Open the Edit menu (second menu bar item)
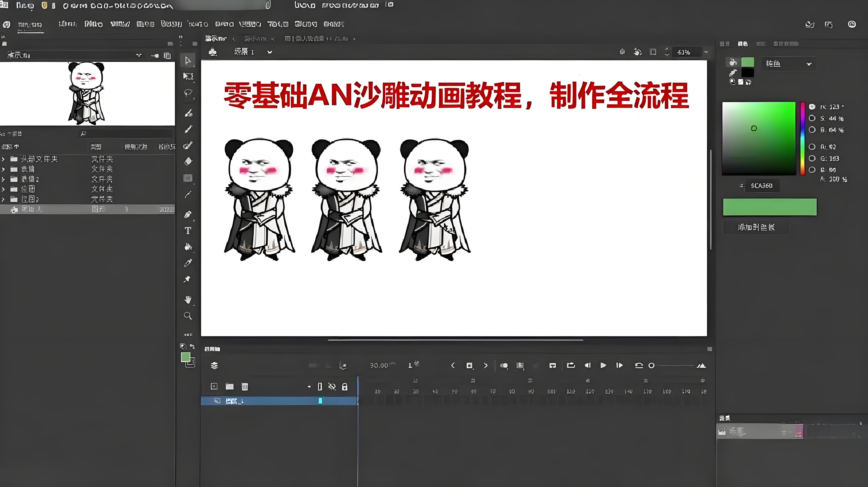Screen dimensions: 868x487 93,24
